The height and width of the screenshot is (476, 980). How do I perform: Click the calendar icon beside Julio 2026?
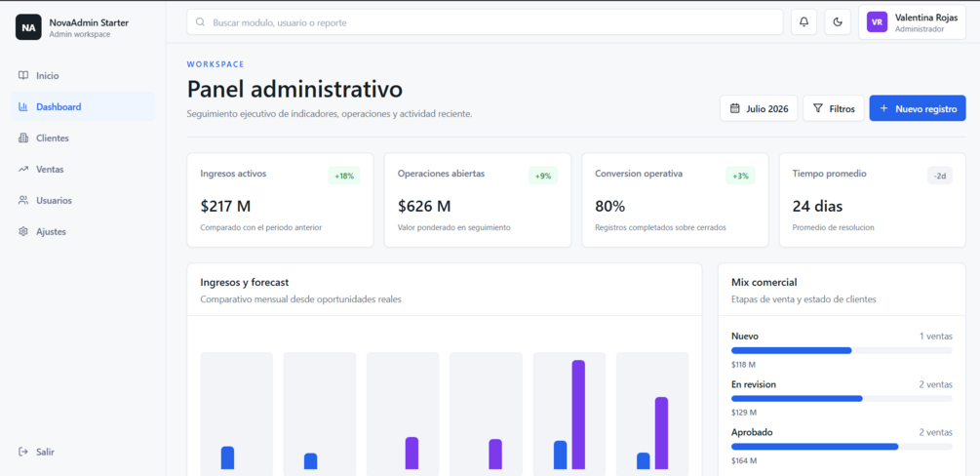coord(735,108)
